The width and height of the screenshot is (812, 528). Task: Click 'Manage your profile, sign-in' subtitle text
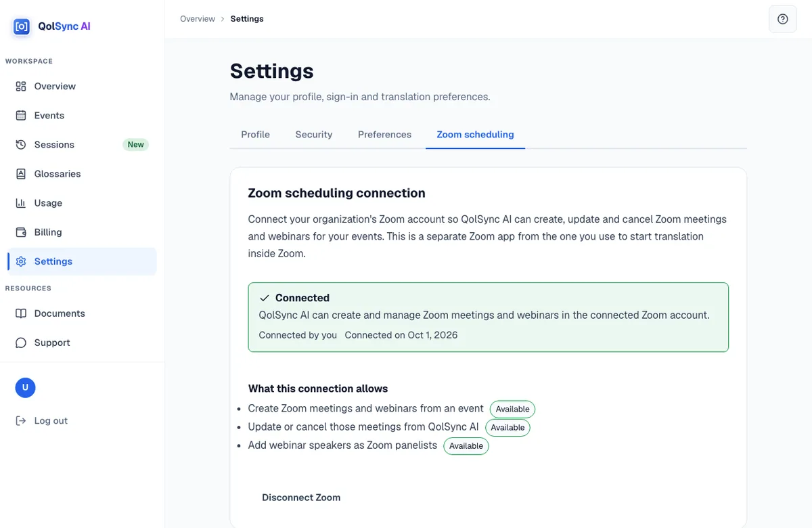(x=360, y=97)
